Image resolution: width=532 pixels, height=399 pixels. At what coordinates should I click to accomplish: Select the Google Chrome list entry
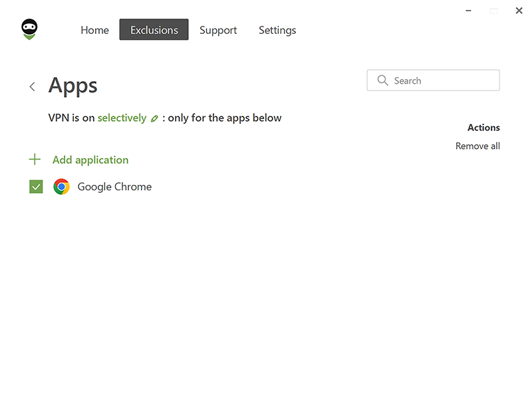tap(114, 187)
